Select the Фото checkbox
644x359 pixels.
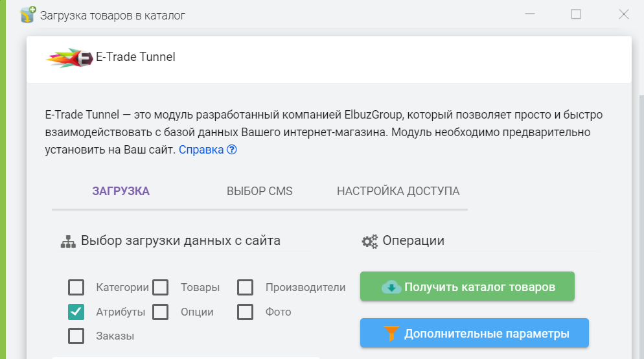[245, 312]
